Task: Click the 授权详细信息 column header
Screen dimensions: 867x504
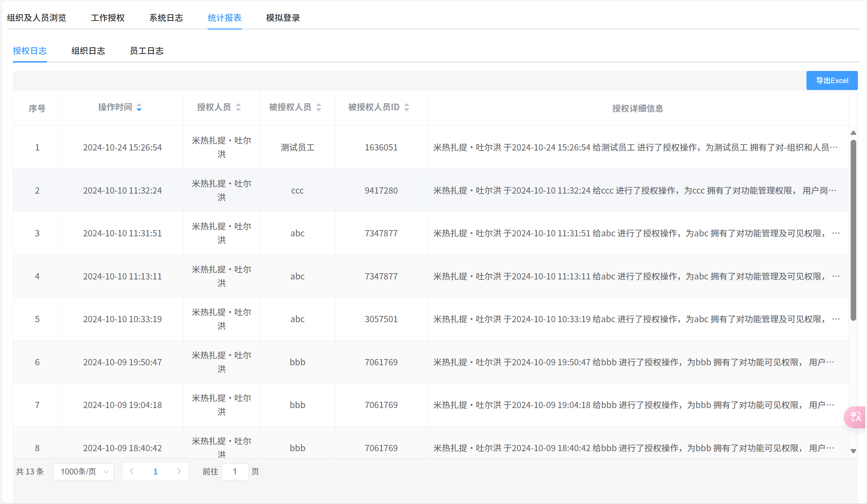Action: pos(637,108)
